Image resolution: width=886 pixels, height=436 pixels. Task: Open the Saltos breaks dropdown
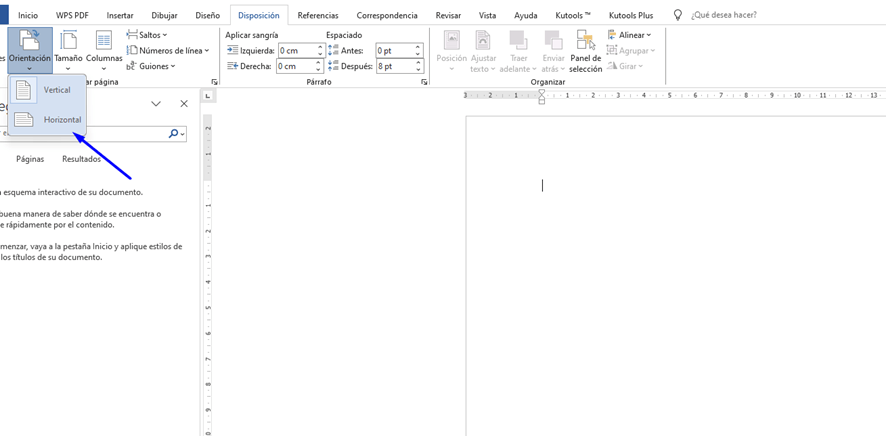147,35
